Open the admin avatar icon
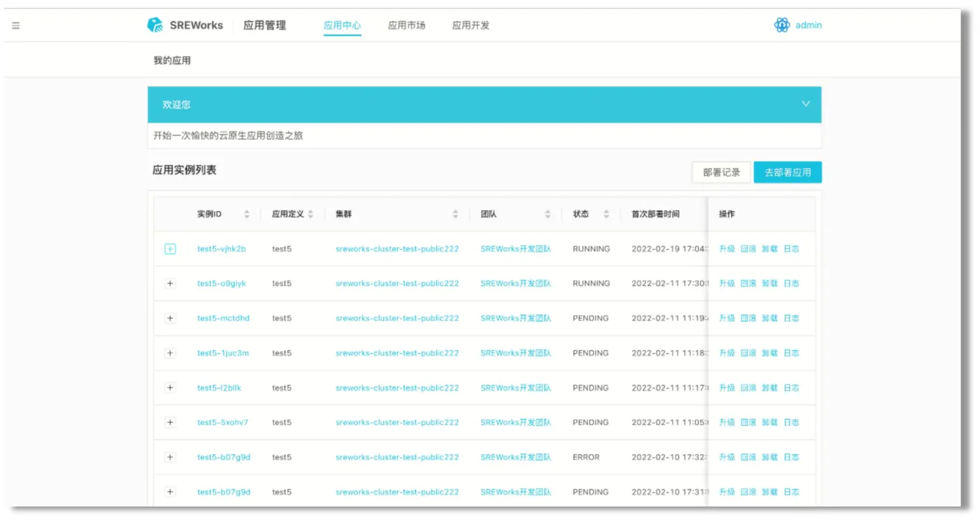The height and width of the screenshot is (520, 980). coord(782,25)
